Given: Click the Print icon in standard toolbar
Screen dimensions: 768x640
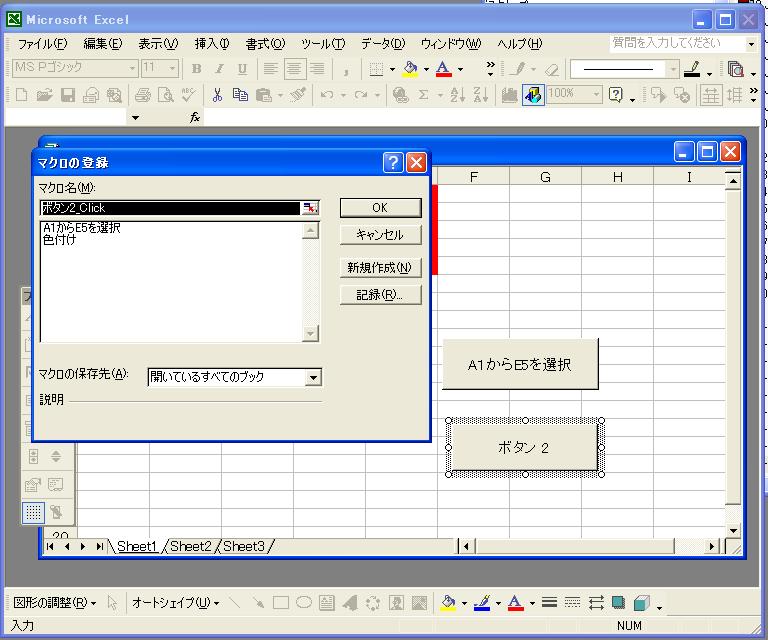Looking at the screenshot, I should coord(143,95).
